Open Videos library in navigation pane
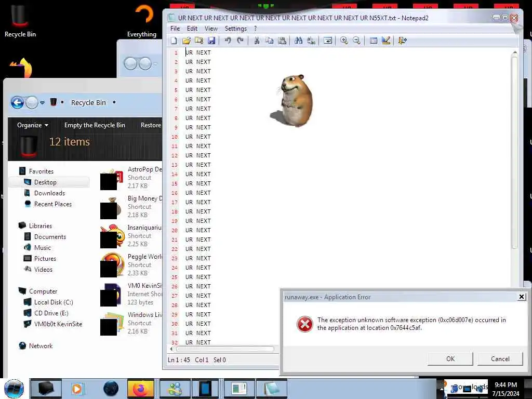The height and width of the screenshot is (399, 532). pos(43,270)
